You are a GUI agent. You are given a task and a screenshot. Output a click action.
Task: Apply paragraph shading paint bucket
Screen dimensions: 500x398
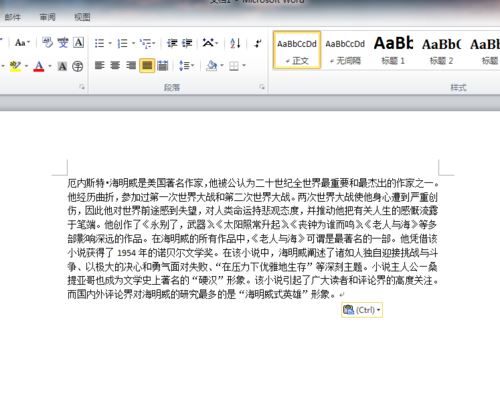tap(212, 66)
